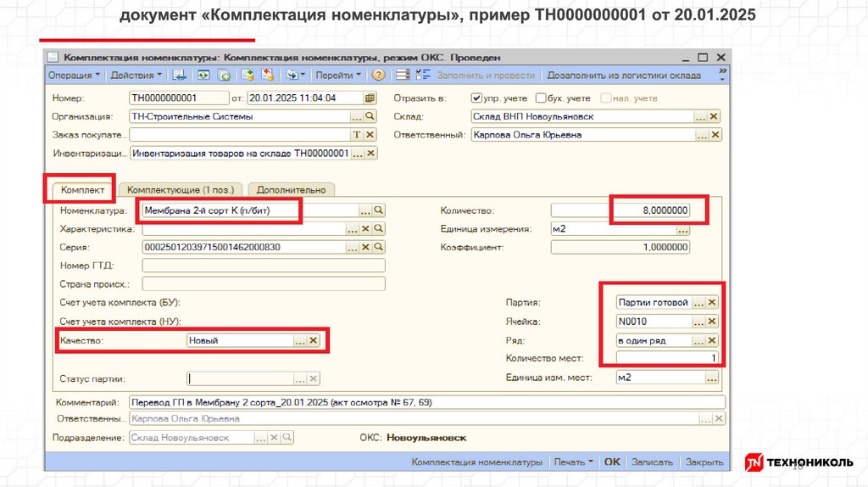Search the Организация field with magnifier icon
The image size is (868, 487).
pos(370,116)
